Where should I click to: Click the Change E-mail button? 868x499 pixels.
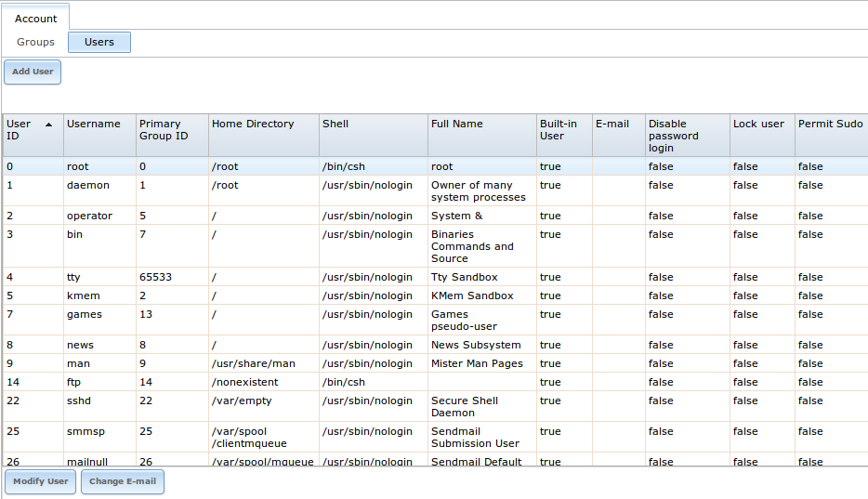coord(123,481)
